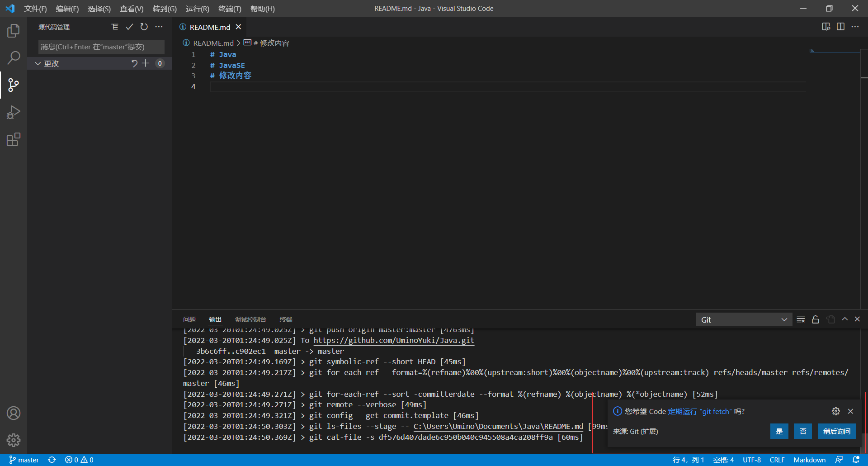
Task: Open the README.md file path link
Action: pos(498,426)
